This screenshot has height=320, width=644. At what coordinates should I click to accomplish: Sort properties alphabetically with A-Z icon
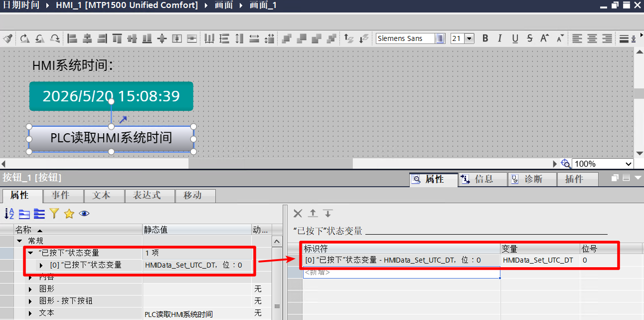9,214
